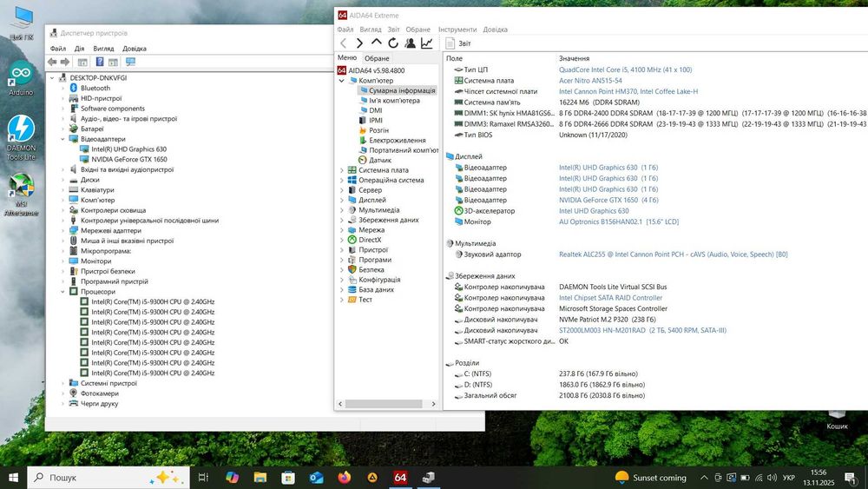Open Task View taskbar icon
Viewport: 868px width, 489px height.
tap(203, 478)
